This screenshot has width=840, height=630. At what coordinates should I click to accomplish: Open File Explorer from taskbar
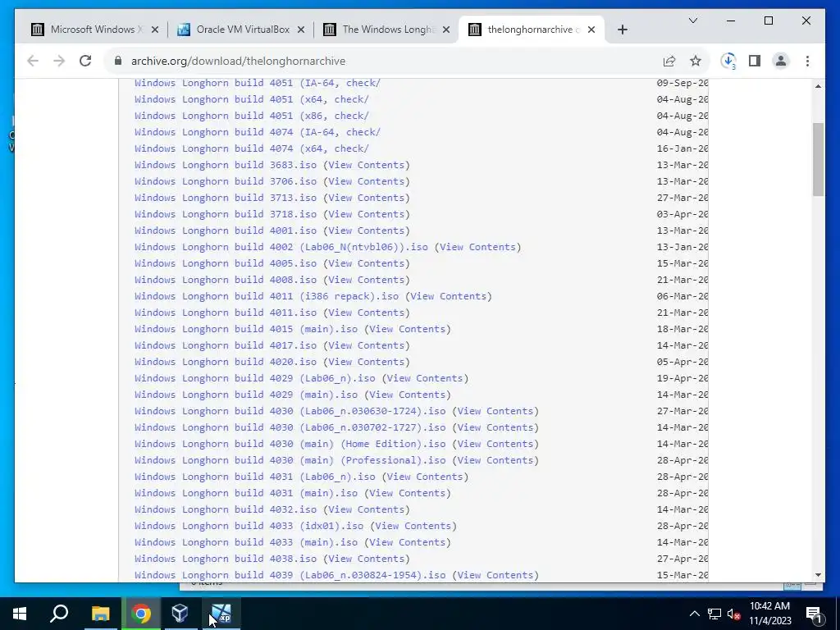100,614
